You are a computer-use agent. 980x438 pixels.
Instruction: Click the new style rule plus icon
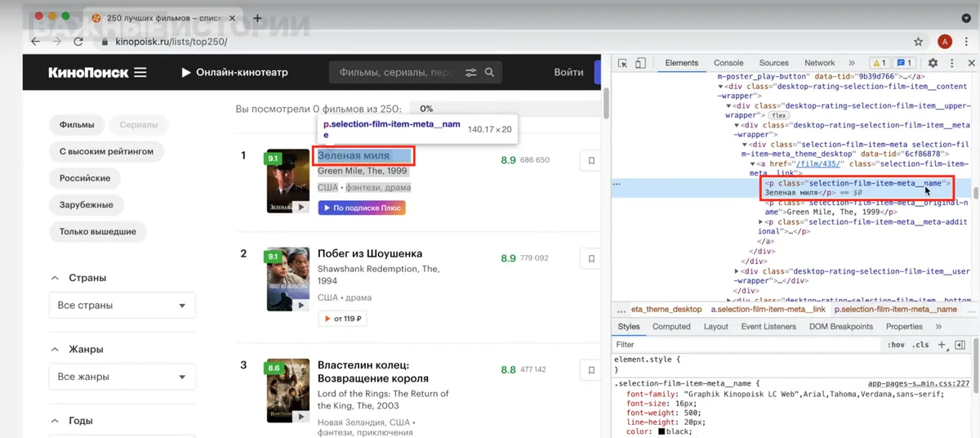pyautogui.click(x=942, y=345)
